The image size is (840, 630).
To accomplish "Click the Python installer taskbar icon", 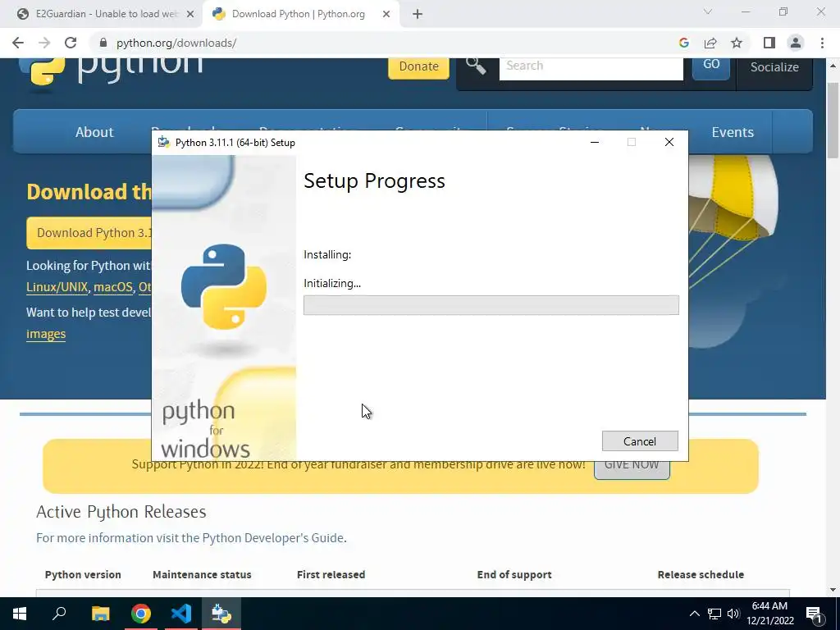I will [221, 614].
